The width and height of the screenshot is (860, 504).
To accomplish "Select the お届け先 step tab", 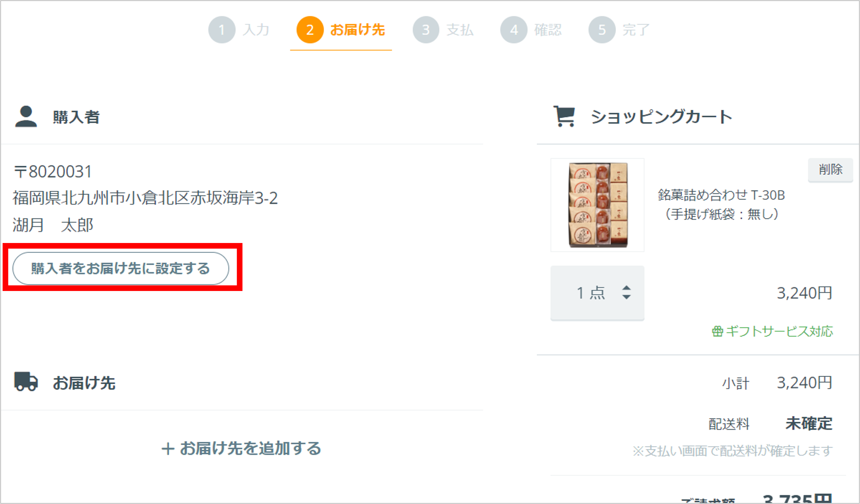I will 341,30.
